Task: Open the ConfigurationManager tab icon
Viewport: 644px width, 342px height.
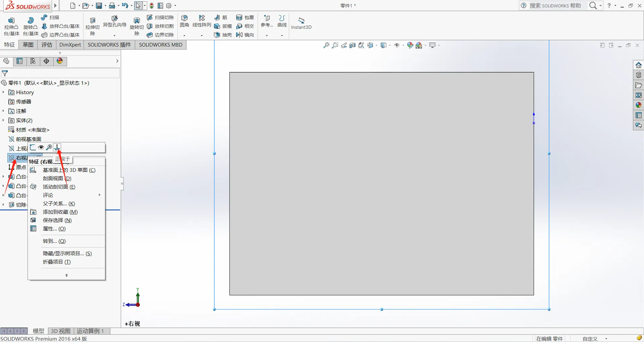Action: tap(33, 61)
